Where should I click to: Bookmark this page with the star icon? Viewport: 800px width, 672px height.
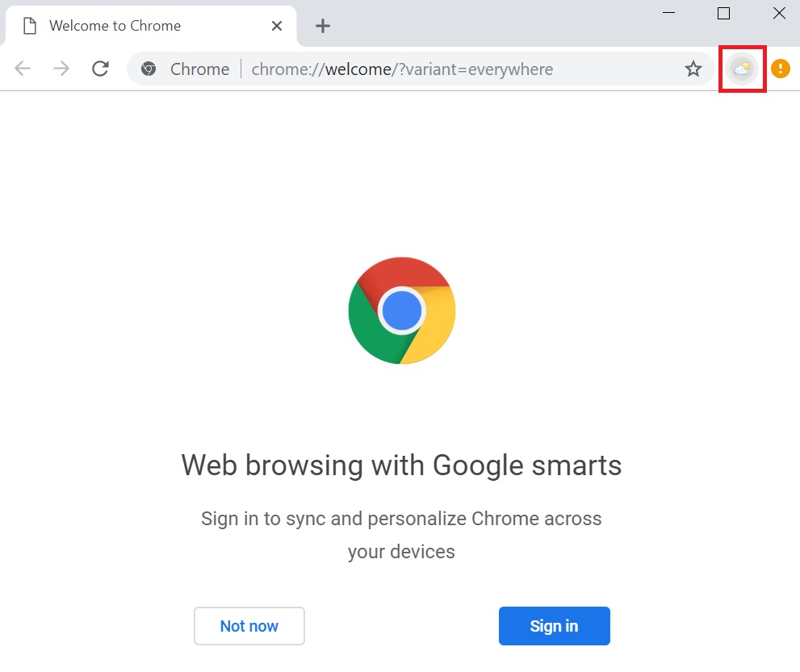pyautogui.click(x=693, y=69)
